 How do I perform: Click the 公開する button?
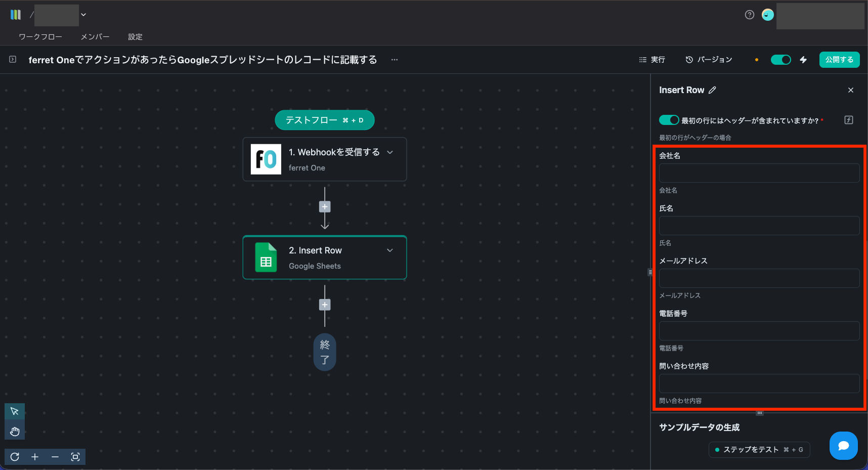point(839,60)
